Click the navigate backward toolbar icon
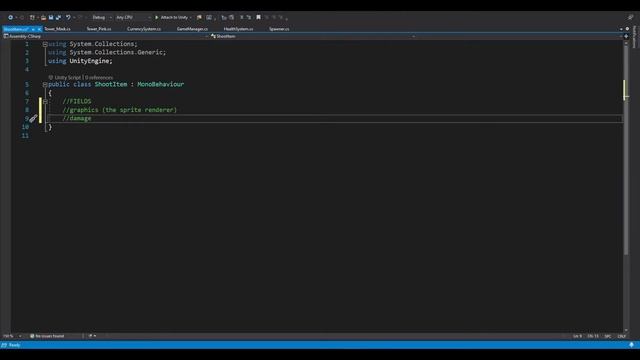This screenshot has width=640, height=360. pyautogui.click(x=10, y=18)
